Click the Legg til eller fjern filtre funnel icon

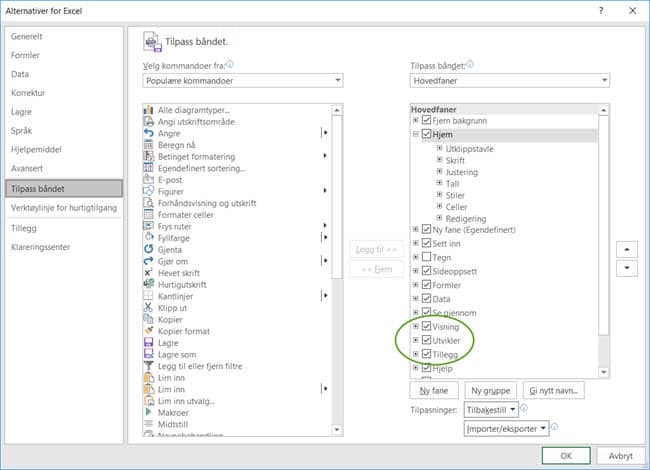[x=149, y=366]
